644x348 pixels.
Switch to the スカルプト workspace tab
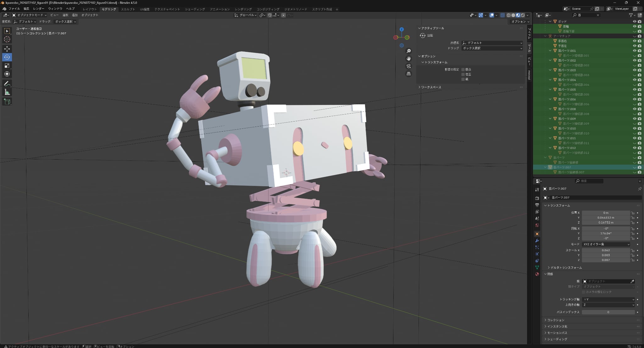[128, 9]
